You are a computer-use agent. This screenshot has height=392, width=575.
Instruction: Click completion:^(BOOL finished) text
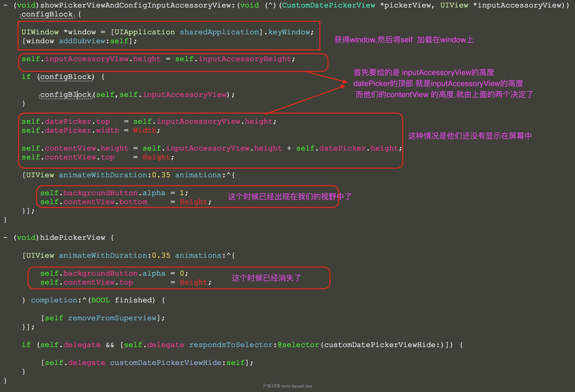coord(93,300)
